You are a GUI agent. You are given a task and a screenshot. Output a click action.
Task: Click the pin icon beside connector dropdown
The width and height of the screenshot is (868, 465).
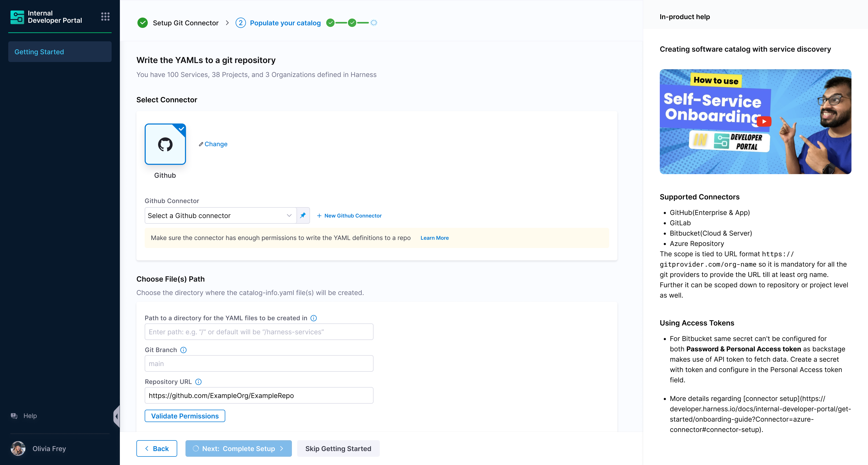tap(303, 215)
